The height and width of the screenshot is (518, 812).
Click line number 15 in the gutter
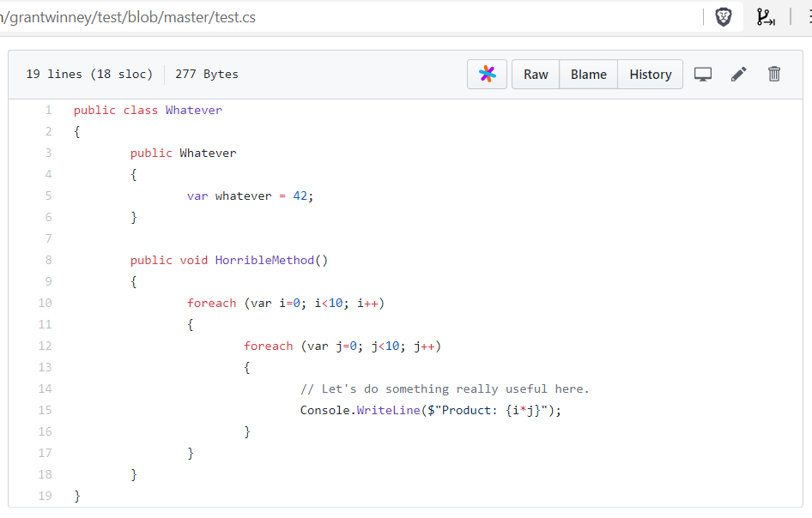pyautogui.click(x=45, y=410)
